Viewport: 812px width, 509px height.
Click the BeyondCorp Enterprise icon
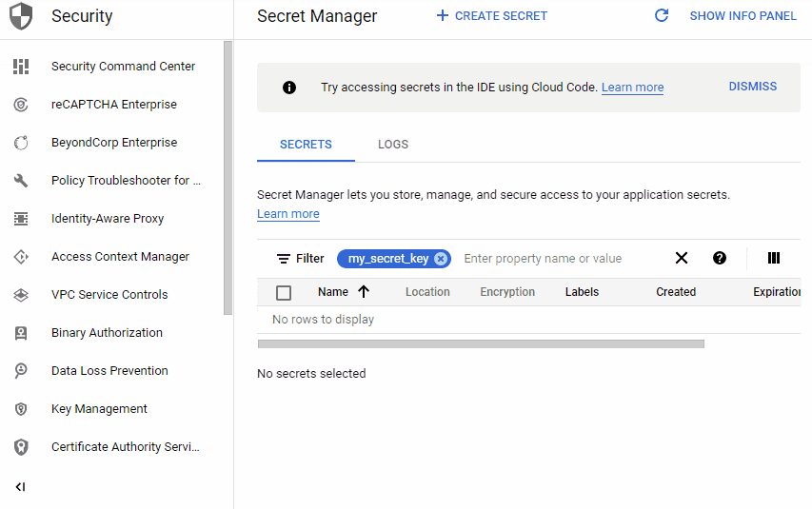[21, 143]
